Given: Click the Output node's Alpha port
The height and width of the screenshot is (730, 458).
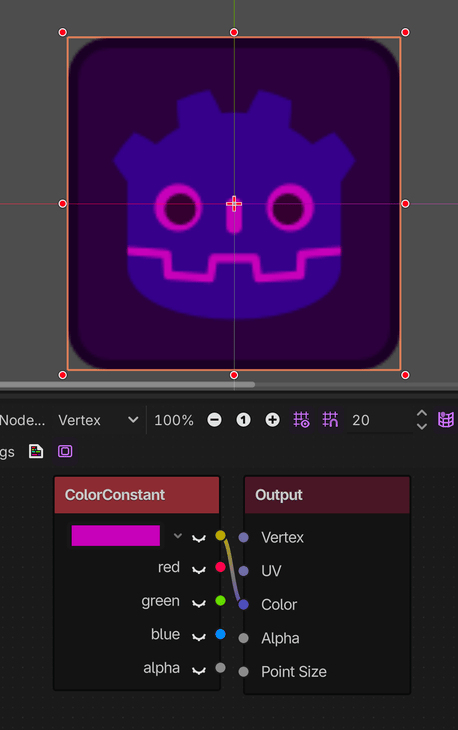Looking at the screenshot, I should 243,638.
